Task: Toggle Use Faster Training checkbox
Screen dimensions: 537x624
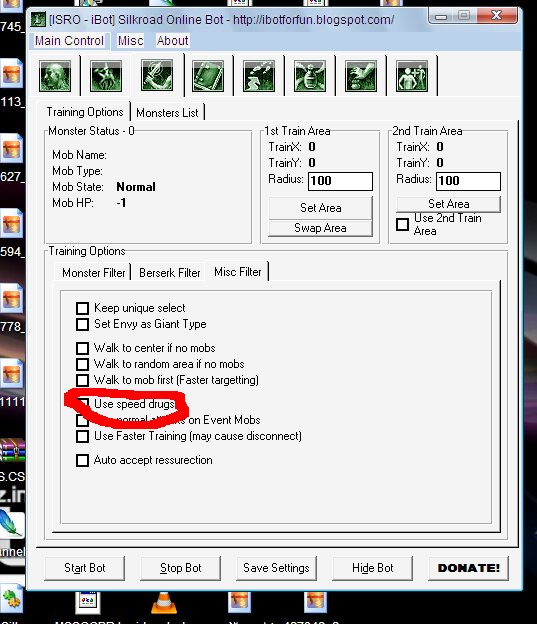Action: (x=82, y=436)
